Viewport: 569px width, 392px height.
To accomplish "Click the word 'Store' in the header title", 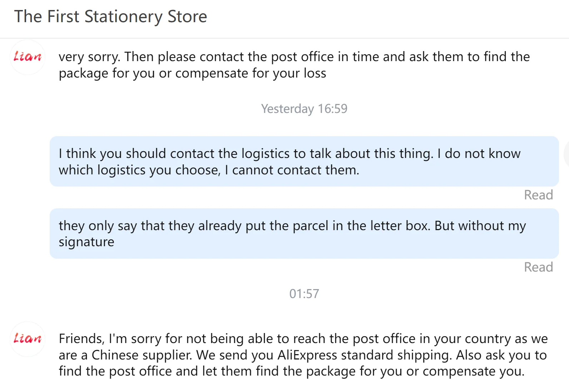I will 187,17.
